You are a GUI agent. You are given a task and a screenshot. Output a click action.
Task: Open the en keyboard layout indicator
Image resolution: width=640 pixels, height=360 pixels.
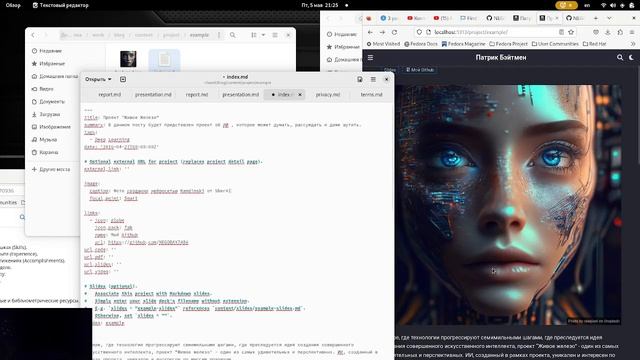[587, 5]
